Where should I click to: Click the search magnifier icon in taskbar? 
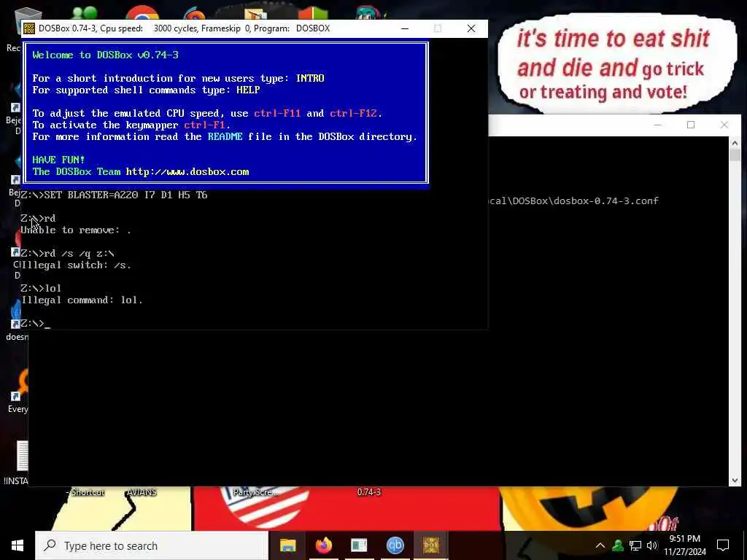tap(50, 545)
